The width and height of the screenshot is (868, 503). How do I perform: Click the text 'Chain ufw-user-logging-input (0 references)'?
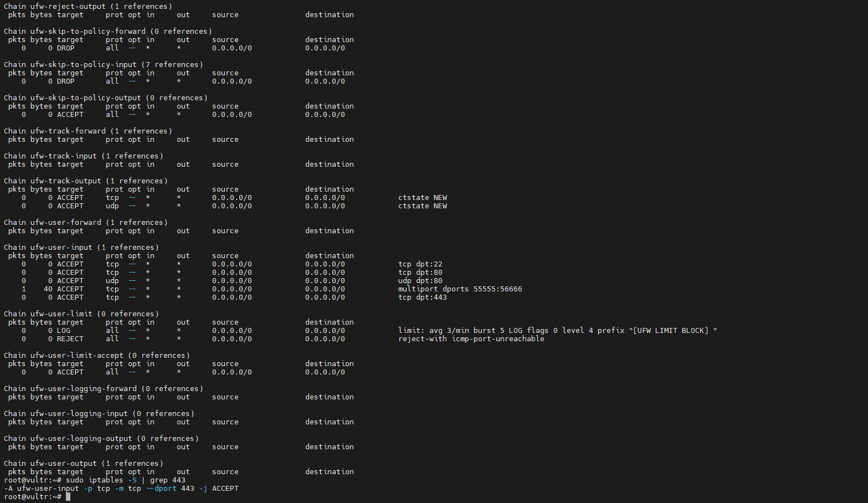[x=99, y=414]
